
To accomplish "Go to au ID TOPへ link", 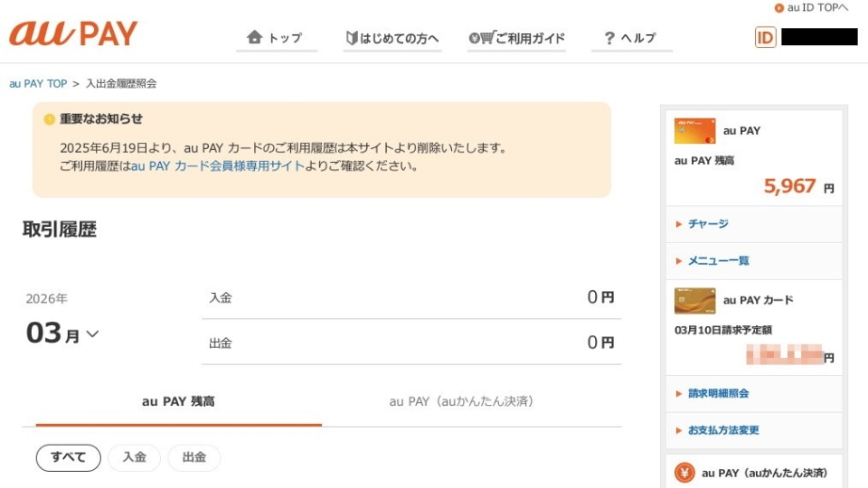I will tap(817, 8).
